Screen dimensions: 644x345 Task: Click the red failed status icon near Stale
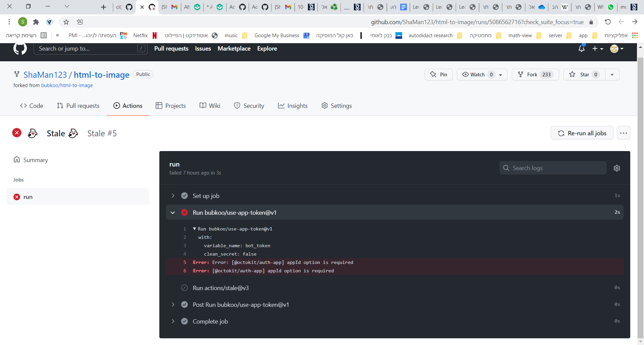tap(17, 133)
